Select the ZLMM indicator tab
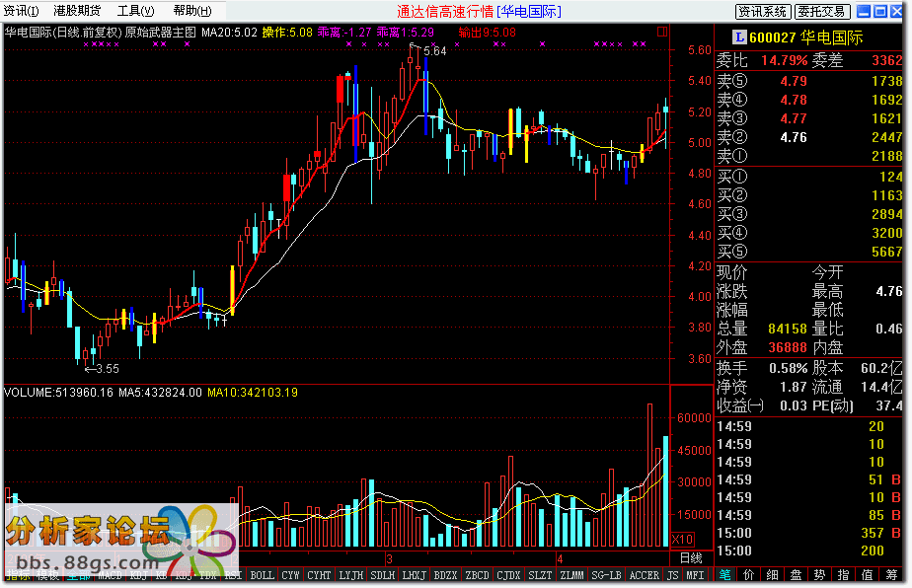Screen dimensions: 912x588 [x=571, y=575]
